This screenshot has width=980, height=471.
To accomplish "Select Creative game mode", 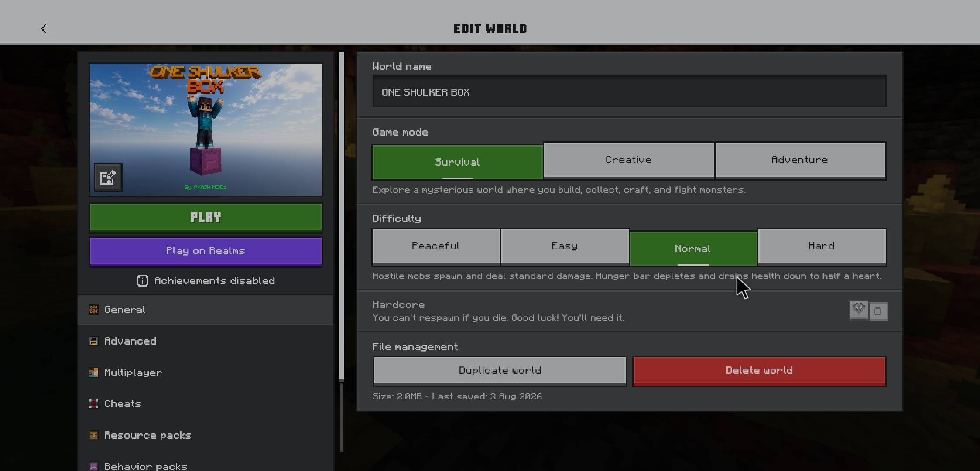I will coord(629,160).
